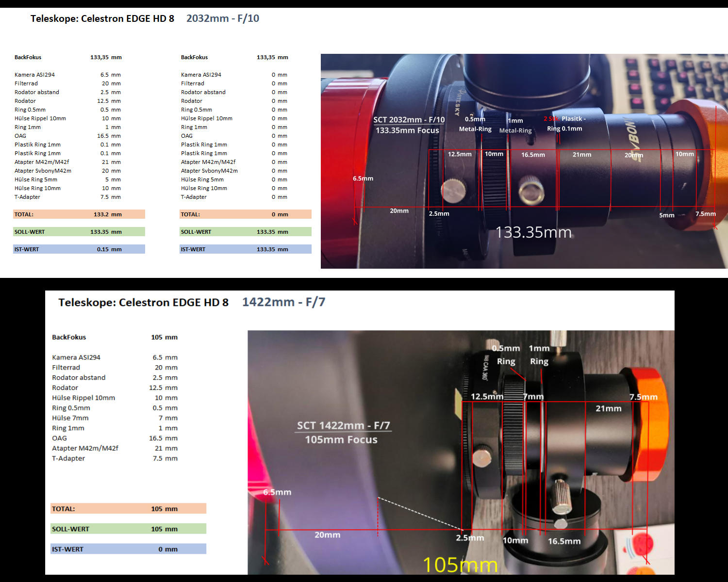Open the F/7 telescope adapter photo
Image resolution: width=728 pixels, height=582 pixels.
461,453
